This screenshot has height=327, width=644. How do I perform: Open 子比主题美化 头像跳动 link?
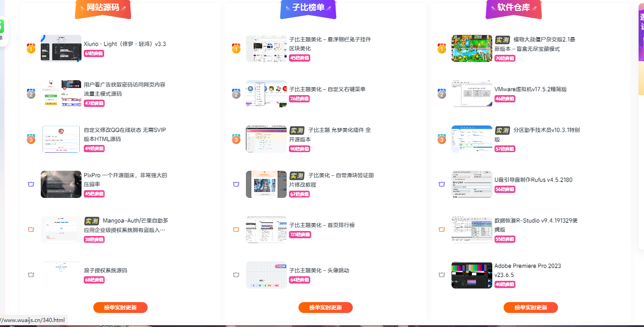[x=319, y=270]
